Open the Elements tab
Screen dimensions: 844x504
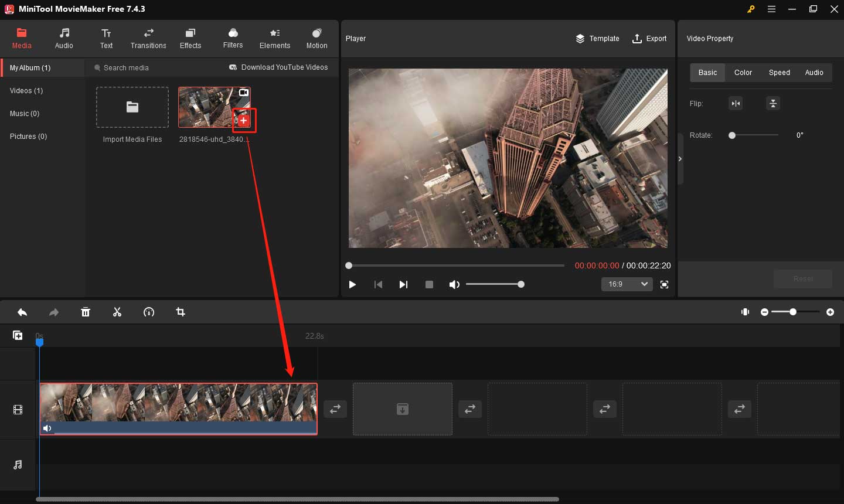point(275,39)
